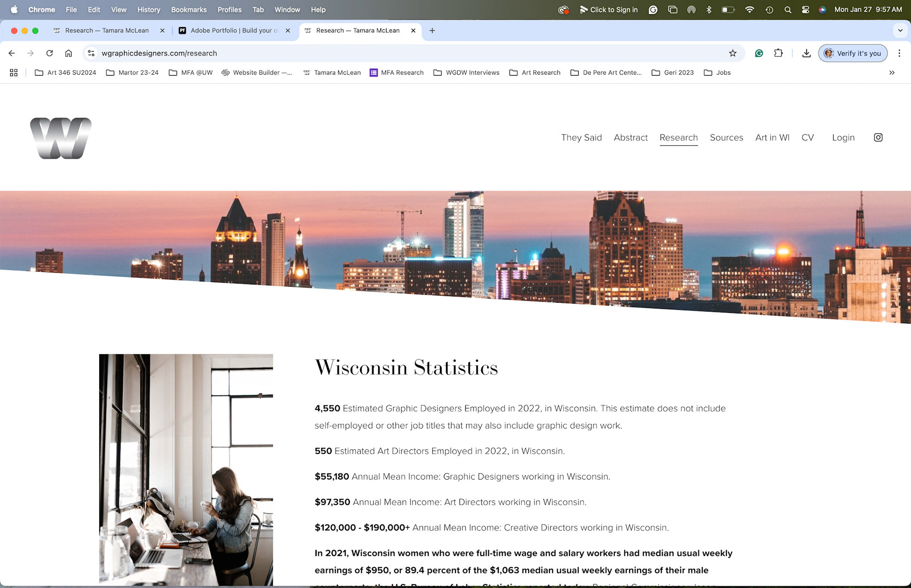Open macOS Control Center icon
This screenshot has width=911, height=588.
tap(805, 9)
